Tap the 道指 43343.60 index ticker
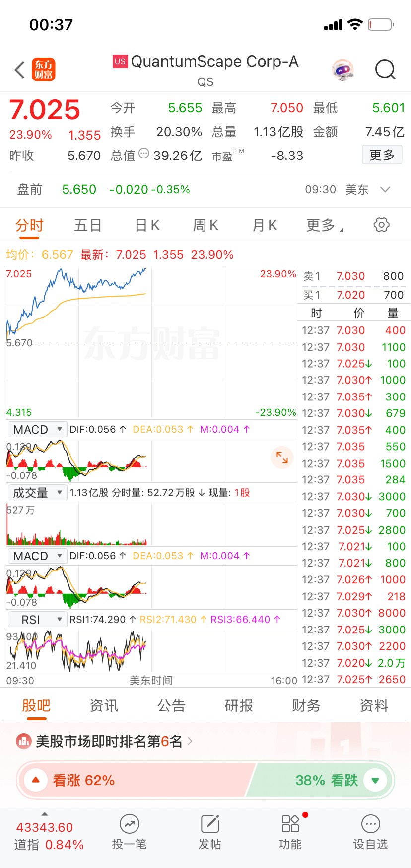Image resolution: width=411 pixels, height=868 pixels. tap(49, 836)
